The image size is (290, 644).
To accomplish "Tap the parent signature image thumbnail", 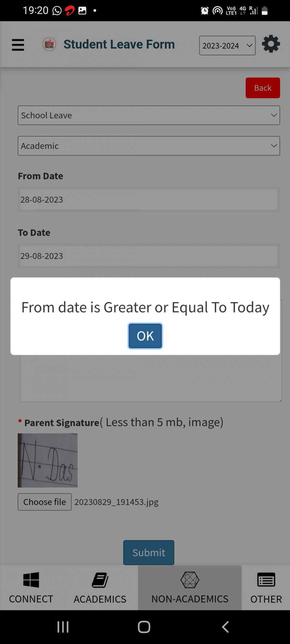I will 47,460.
